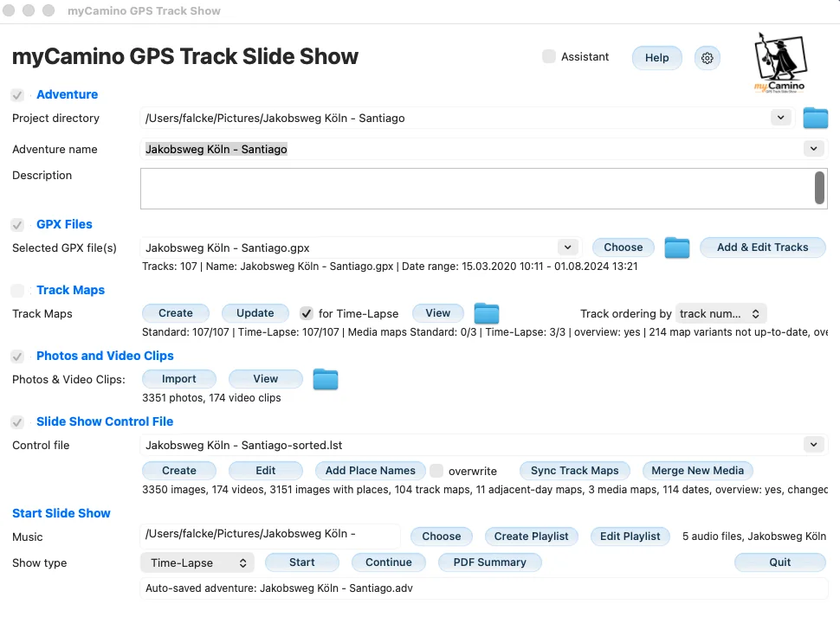Uncheck the for Time-Lapse checkbox

pos(307,313)
